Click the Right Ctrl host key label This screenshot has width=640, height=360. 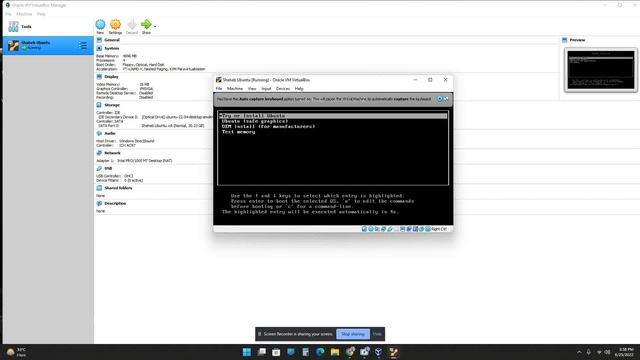[439, 229]
